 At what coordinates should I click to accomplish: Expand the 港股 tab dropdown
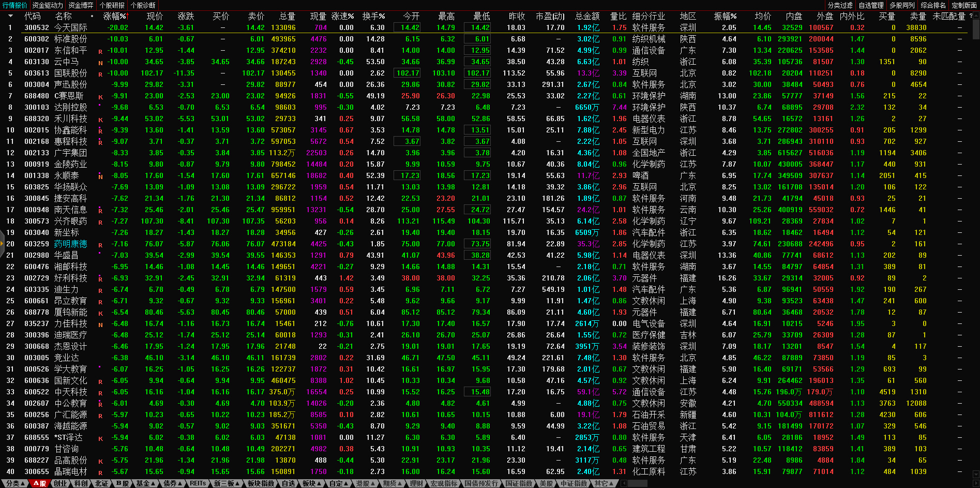click(x=365, y=483)
